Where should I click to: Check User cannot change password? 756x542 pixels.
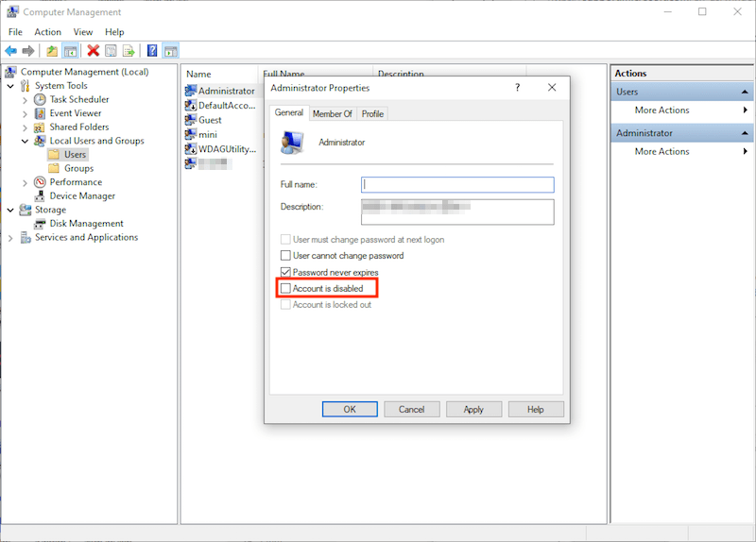click(285, 255)
